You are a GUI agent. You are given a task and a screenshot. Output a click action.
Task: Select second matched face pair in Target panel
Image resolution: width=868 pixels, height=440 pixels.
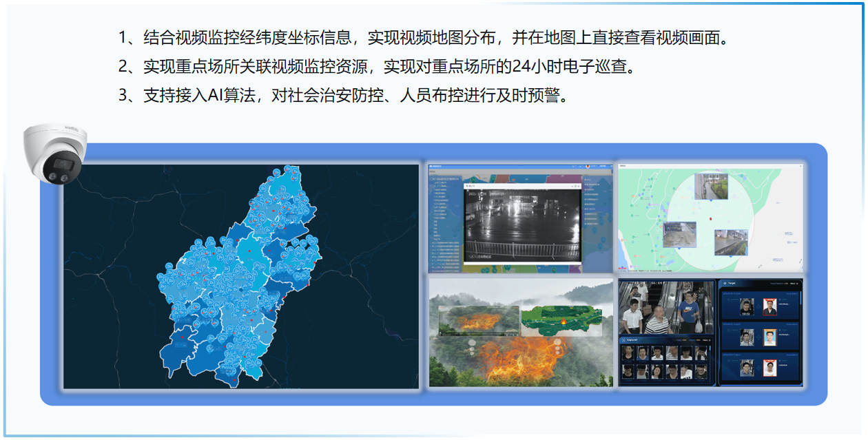[x=759, y=337]
